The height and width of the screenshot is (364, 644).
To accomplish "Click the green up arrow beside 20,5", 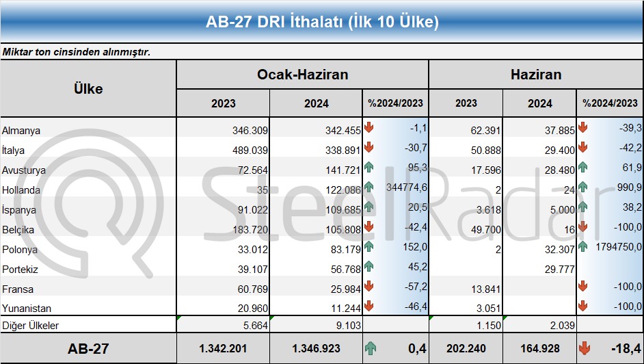I will pyautogui.click(x=368, y=206).
